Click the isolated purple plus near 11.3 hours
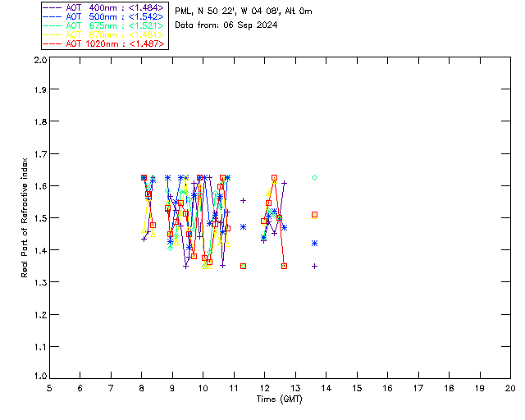 tap(244, 201)
